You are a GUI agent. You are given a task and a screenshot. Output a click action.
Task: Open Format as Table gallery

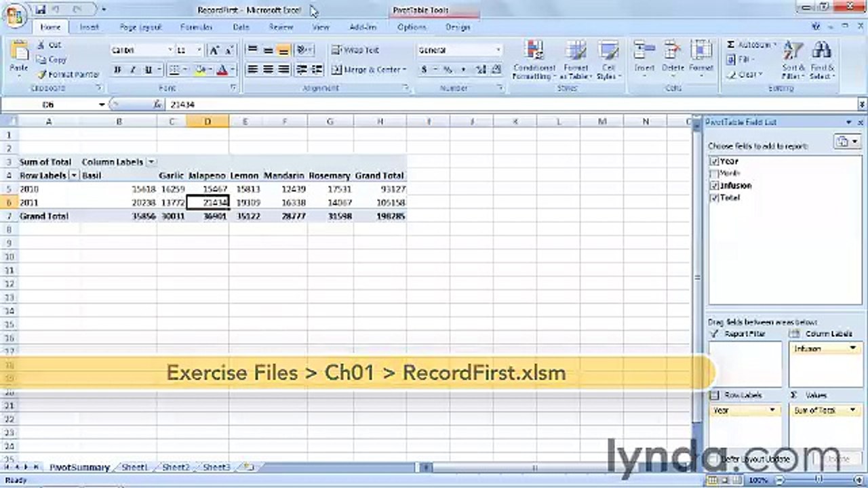pyautogui.click(x=576, y=60)
